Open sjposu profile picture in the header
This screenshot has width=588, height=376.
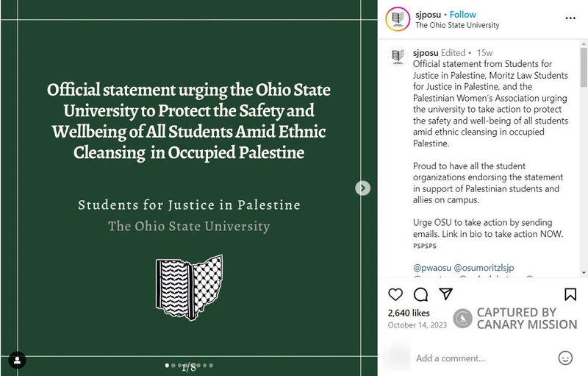click(397, 18)
